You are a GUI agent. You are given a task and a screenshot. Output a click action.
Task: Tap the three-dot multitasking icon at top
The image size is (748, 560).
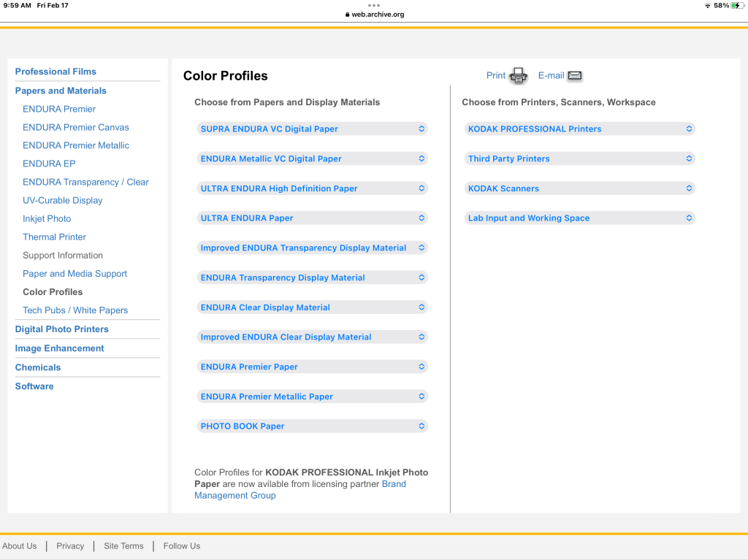click(x=374, y=5)
